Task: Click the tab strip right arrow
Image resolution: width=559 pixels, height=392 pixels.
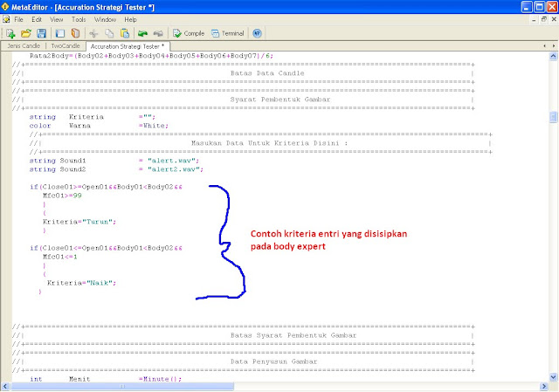Action: pos(554,46)
